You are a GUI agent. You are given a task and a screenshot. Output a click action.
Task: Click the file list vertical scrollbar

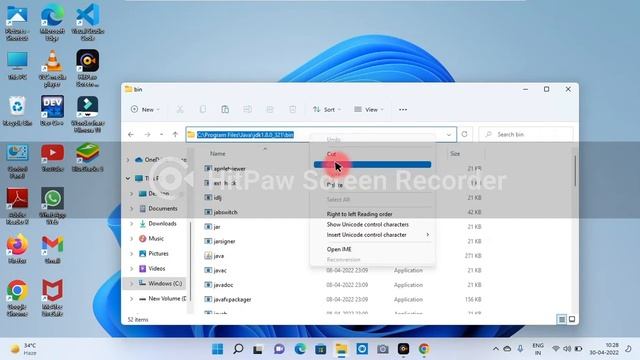point(575,171)
